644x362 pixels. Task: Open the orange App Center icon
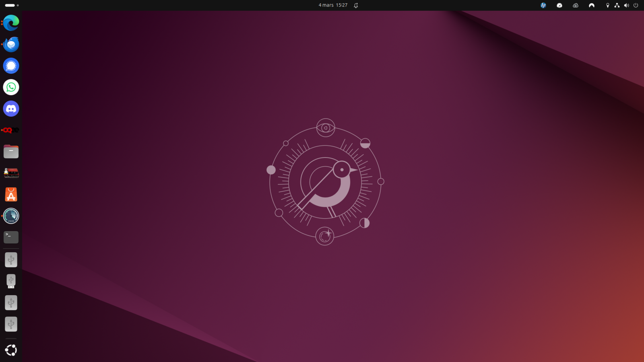[11, 195]
